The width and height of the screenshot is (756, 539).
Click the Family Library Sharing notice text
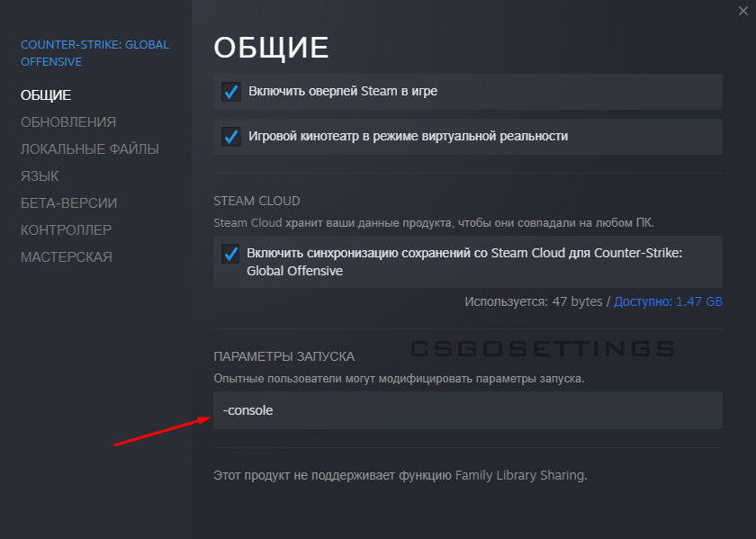pyautogui.click(x=400, y=474)
